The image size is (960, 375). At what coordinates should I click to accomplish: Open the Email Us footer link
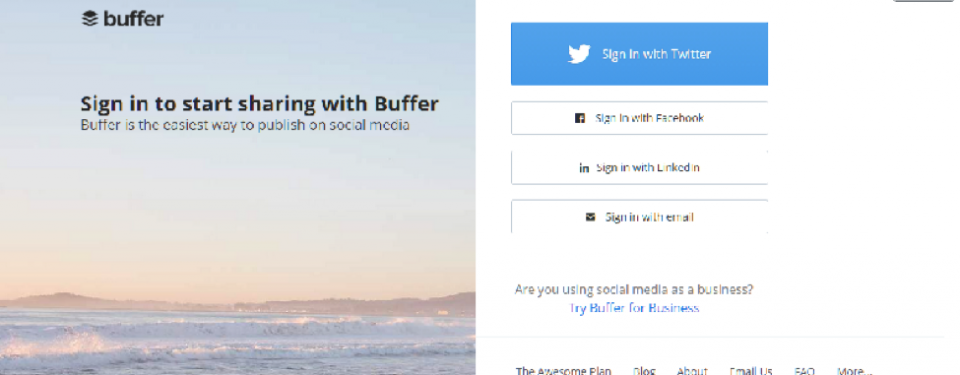(751, 371)
